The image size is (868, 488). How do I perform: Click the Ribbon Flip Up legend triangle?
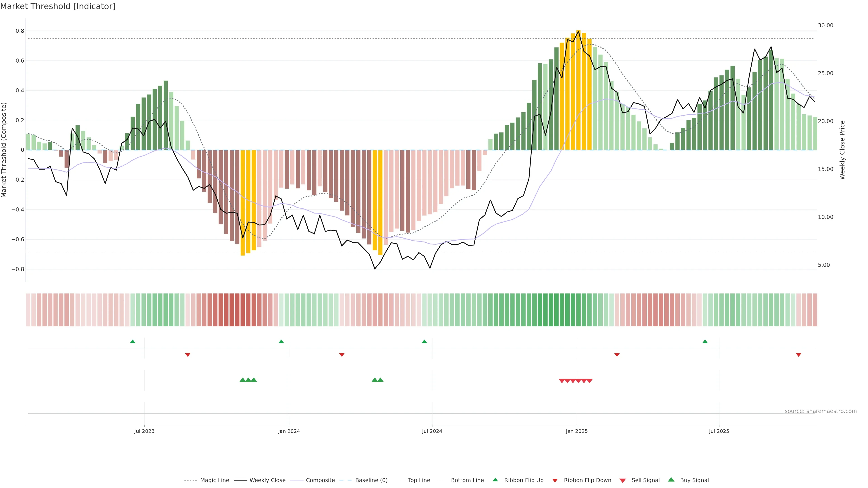click(495, 480)
